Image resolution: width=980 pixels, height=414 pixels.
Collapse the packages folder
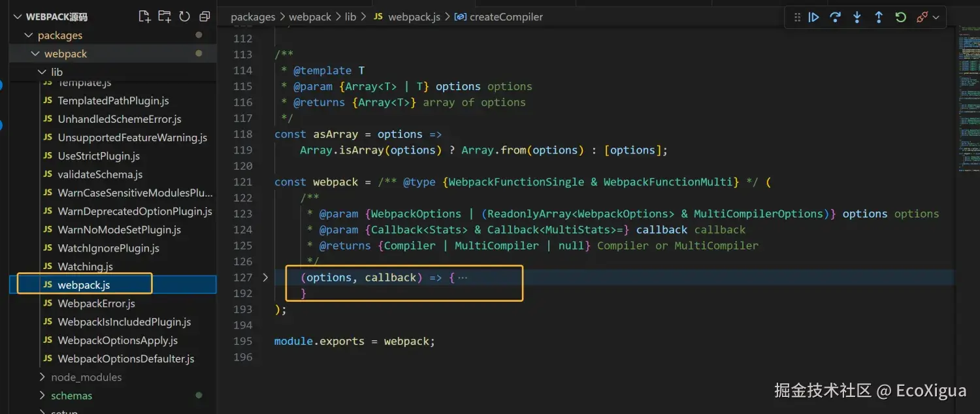(x=28, y=35)
